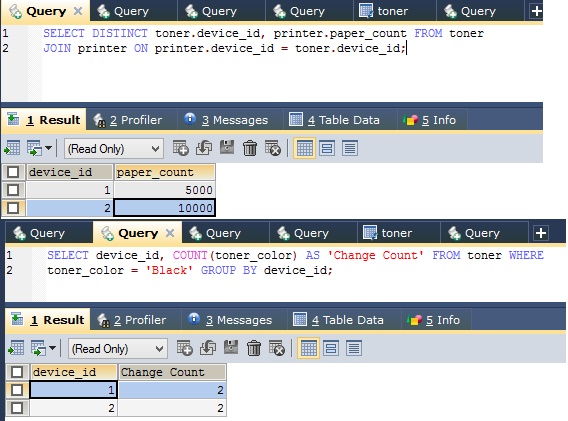The height and width of the screenshot is (421, 568).
Task: Select device_id cell in 10000 row
Action: tap(70, 208)
